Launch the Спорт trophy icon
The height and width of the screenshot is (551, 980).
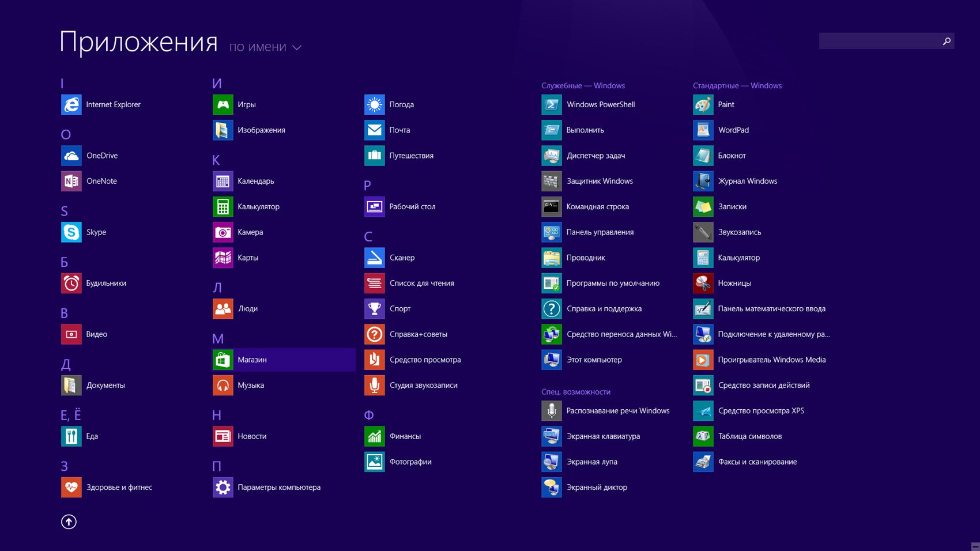[375, 309]
